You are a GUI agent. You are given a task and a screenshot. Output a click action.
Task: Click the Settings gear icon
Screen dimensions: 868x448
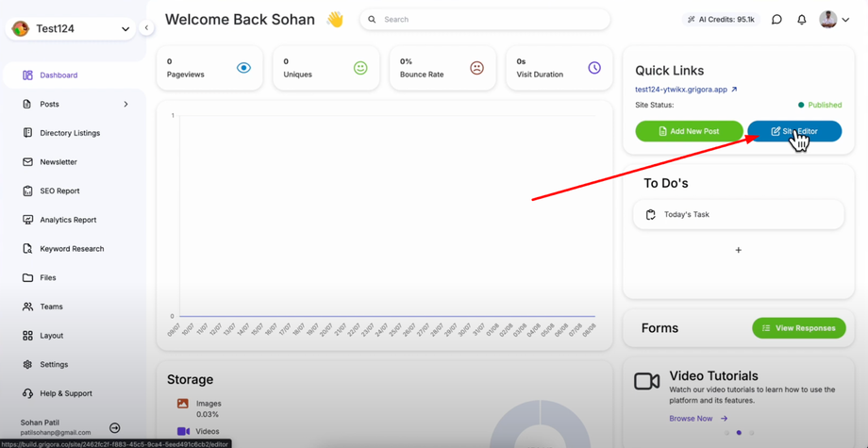[27, 364]
